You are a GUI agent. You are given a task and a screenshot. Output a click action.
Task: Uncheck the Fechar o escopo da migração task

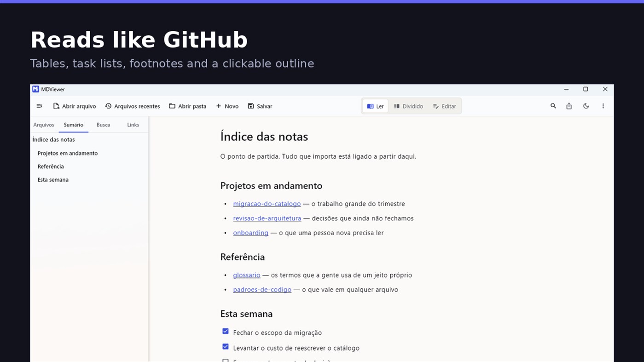pos(226,331)
